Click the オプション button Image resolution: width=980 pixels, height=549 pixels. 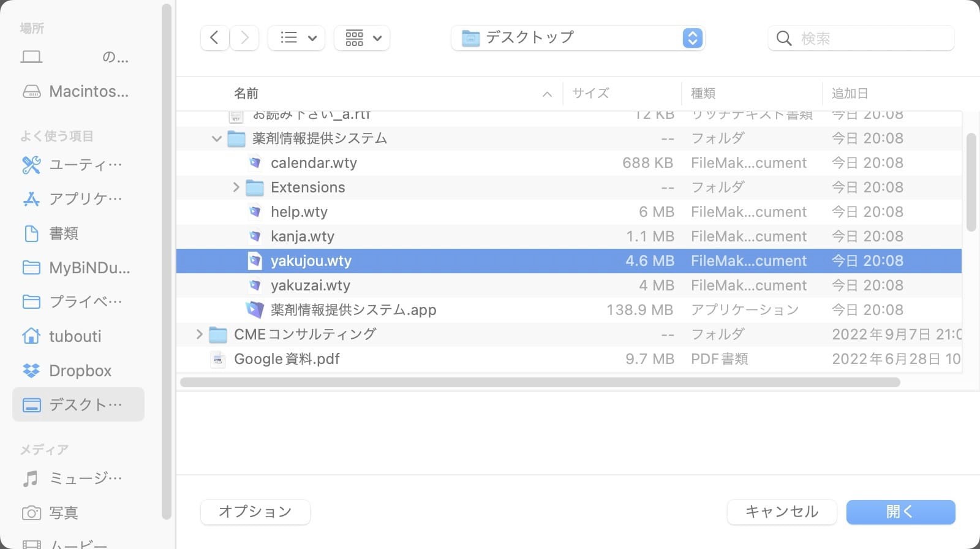255,512
